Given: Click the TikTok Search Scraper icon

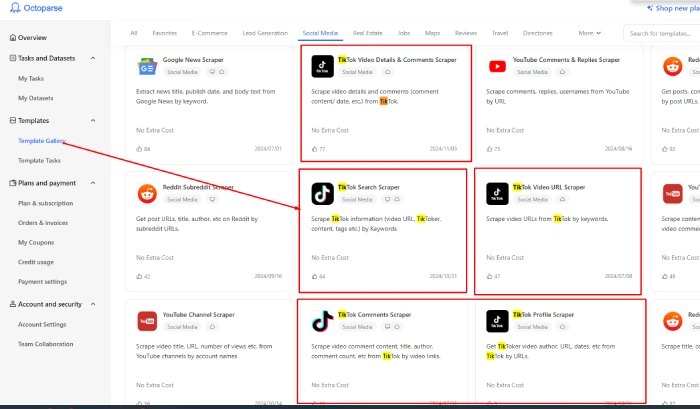Looking at the screenshot, I should click(x=322, y=194).
